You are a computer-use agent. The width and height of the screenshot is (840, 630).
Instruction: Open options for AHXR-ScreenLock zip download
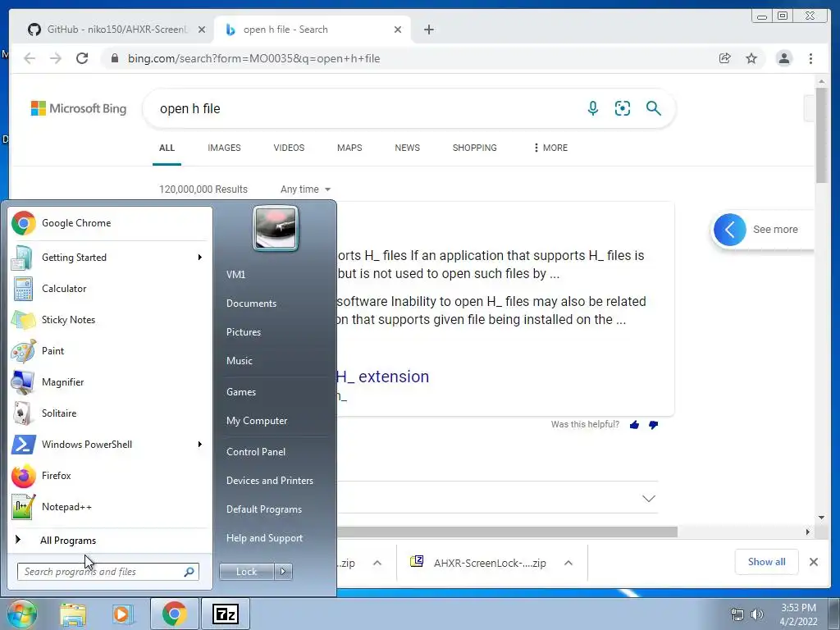click(568, 563)
